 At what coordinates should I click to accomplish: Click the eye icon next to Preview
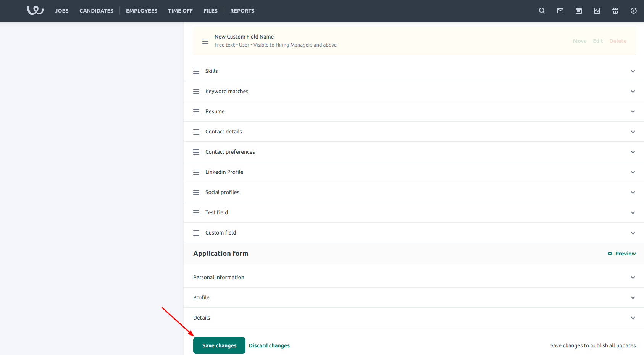click(x=609, y=253)
